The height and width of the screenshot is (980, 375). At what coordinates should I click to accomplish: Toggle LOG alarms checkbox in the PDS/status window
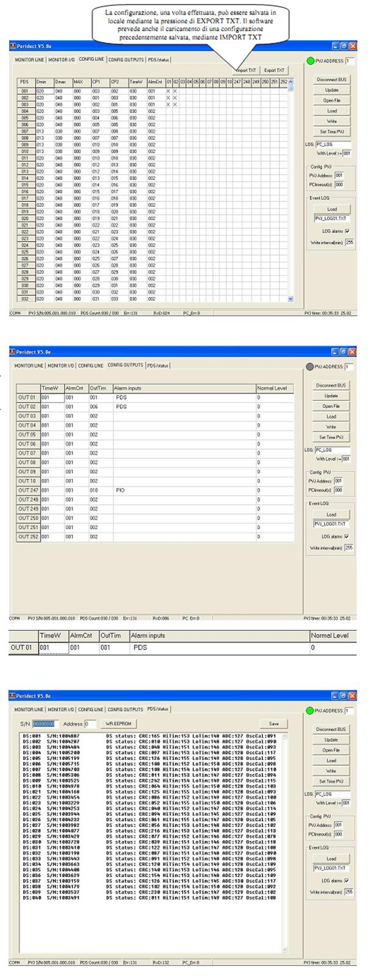pos(347,881)
